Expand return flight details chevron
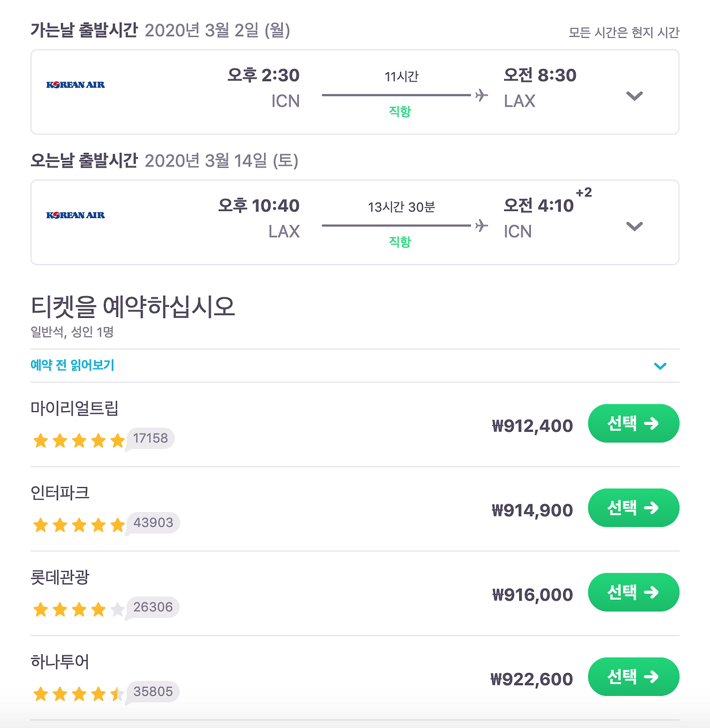The width and height of the screenshot is (710, 728). click(x=635, y=226)
